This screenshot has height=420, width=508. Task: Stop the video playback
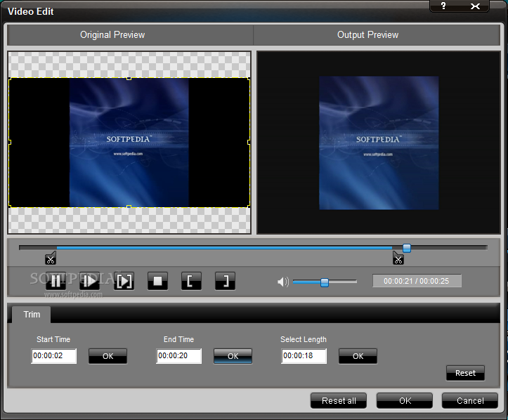158,281
